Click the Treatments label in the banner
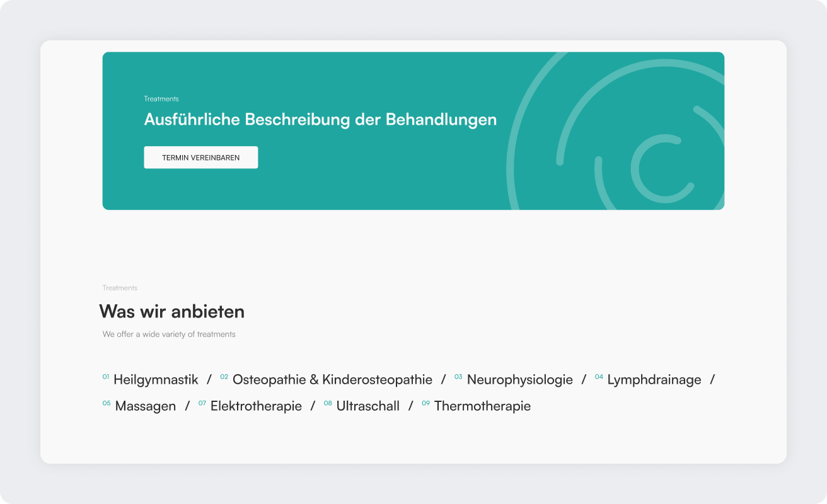The width and height of the screenshot is (827, 504). [161, 98]
